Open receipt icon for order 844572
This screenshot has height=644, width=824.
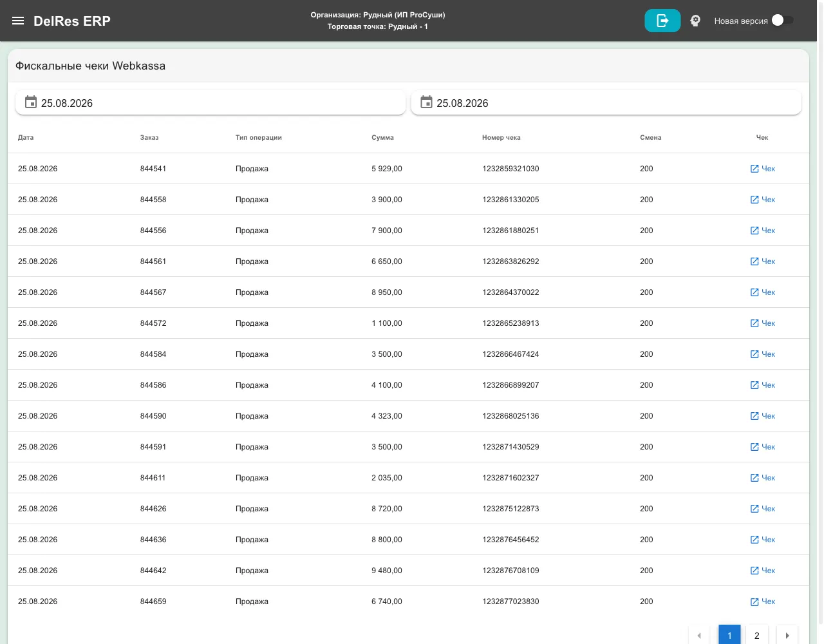point(754,323)
